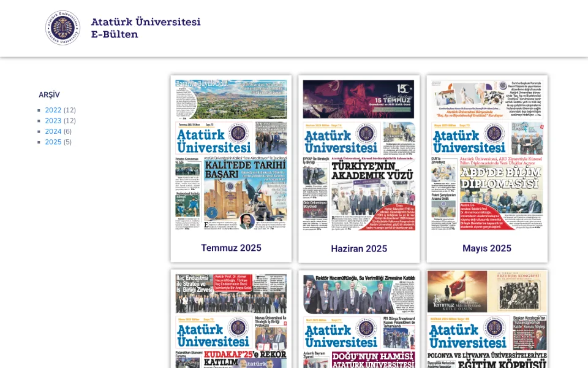The image size is (588, 368).
Task: Click the (6) count beside 2024
Action: tap(67, 131)
